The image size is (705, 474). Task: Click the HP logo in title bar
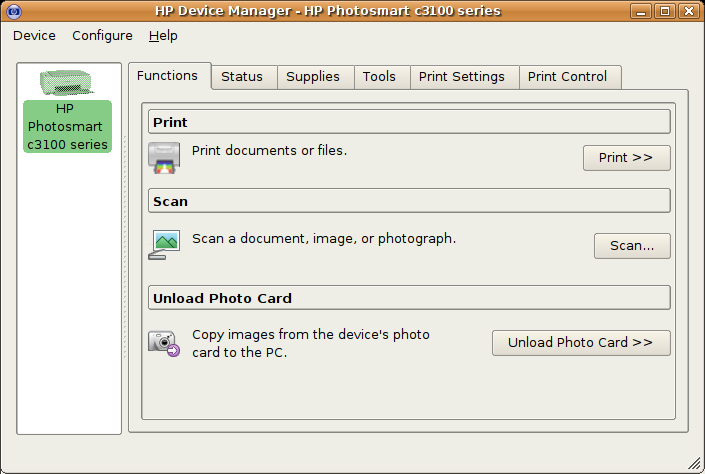(14, 11)
